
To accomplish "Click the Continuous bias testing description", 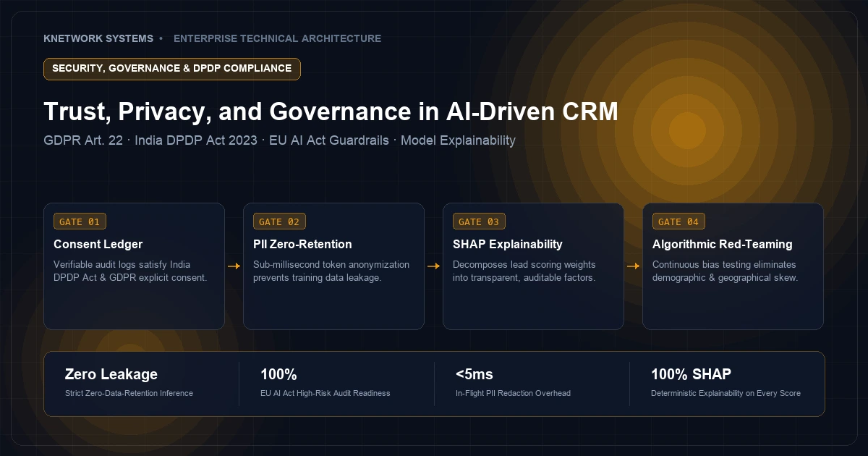I will click(725, 271).
